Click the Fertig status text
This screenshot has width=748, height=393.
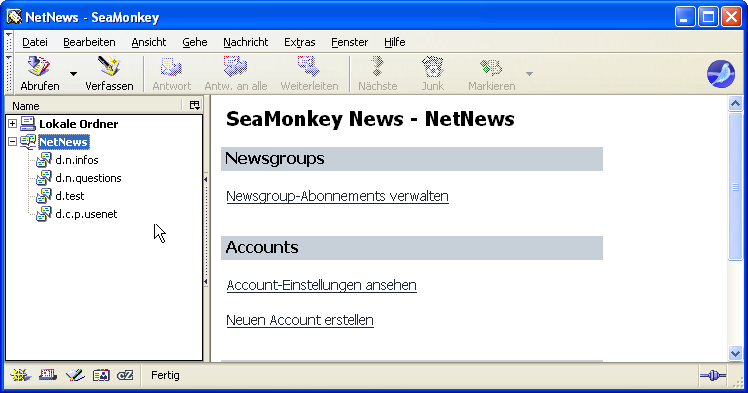165,375
